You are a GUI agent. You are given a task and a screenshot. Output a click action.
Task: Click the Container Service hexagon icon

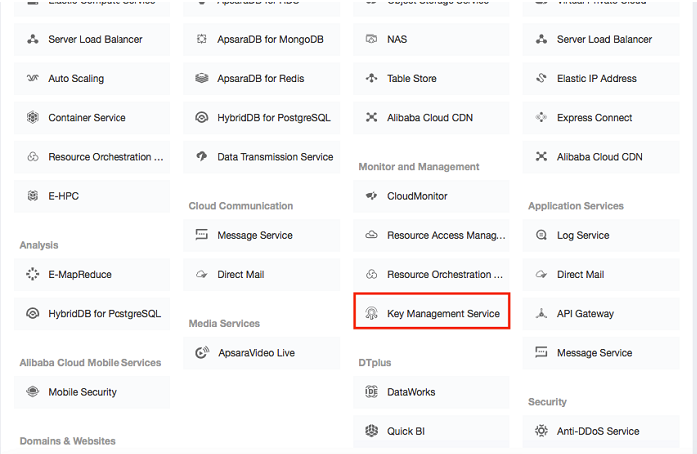[x=33, y=118]
